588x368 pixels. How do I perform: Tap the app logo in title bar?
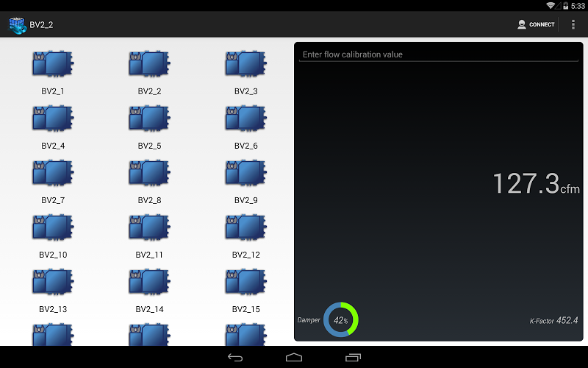click(x=17, y=25)
